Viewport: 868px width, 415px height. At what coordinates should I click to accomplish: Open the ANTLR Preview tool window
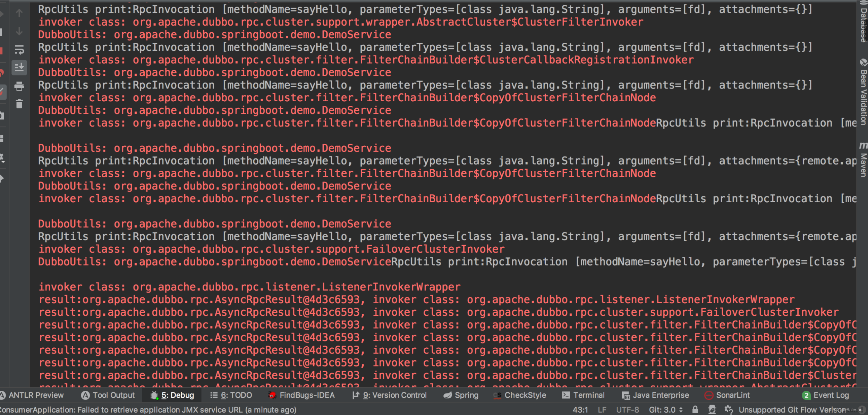coord(32,395)
